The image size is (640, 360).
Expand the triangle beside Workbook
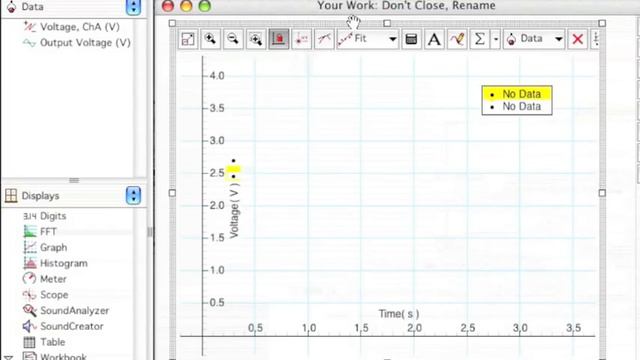pos(9,357)
